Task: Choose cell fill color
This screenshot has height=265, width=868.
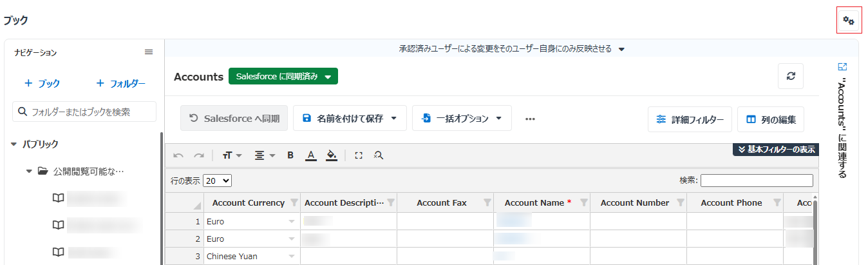Action: (x=332, y=155)
